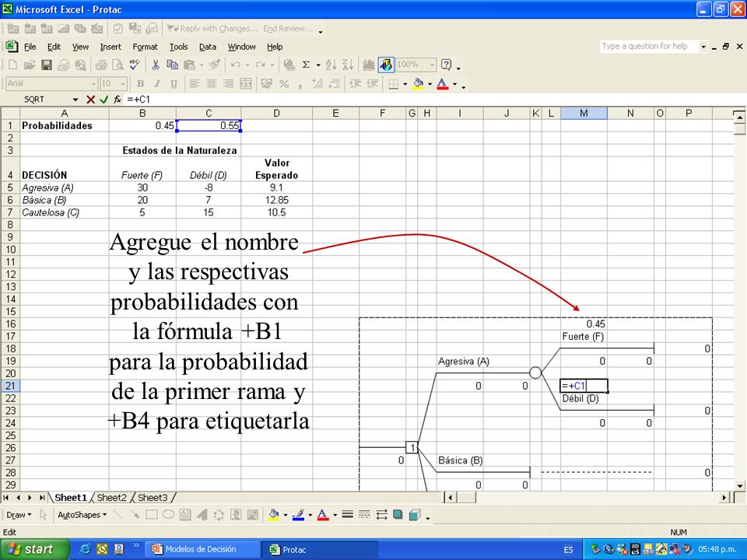Screen dimensions: 747x560
Task: Expand the Borders dropdown arrow
Action: (405, 84)
